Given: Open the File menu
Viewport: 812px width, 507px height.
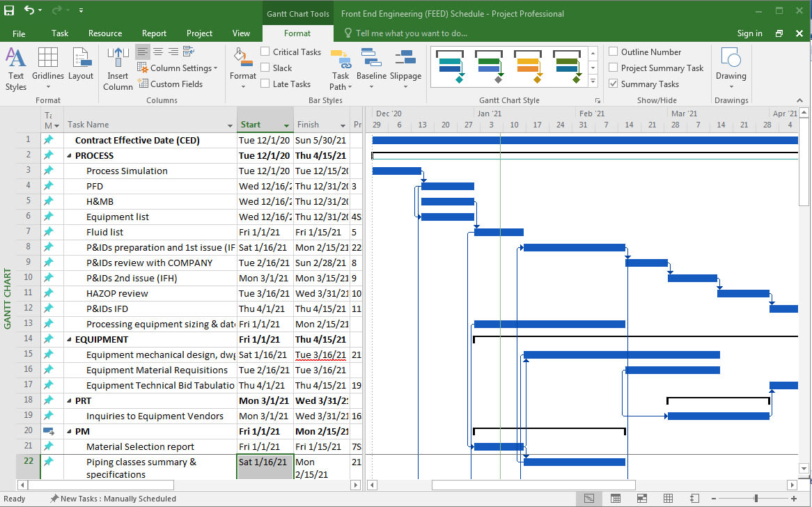Looking at the screenshot, I should point(19,33).
